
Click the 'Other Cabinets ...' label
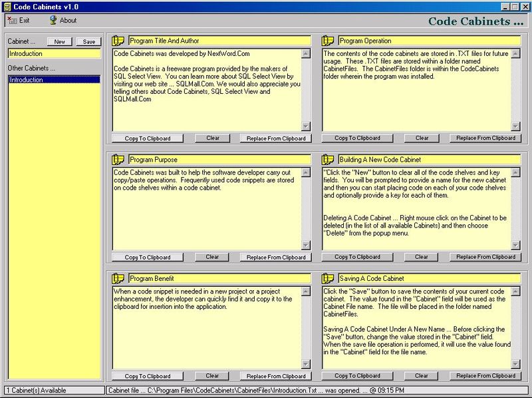pos(31,69)
